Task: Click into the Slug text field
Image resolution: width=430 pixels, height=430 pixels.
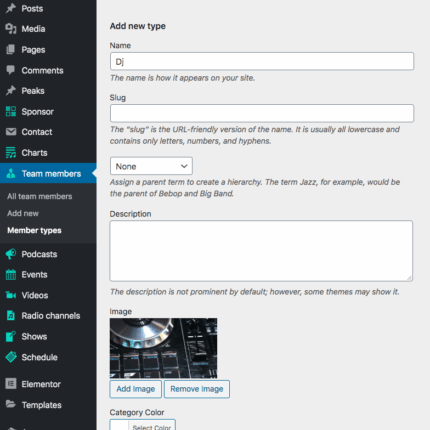Action: (x=262, y=113)
